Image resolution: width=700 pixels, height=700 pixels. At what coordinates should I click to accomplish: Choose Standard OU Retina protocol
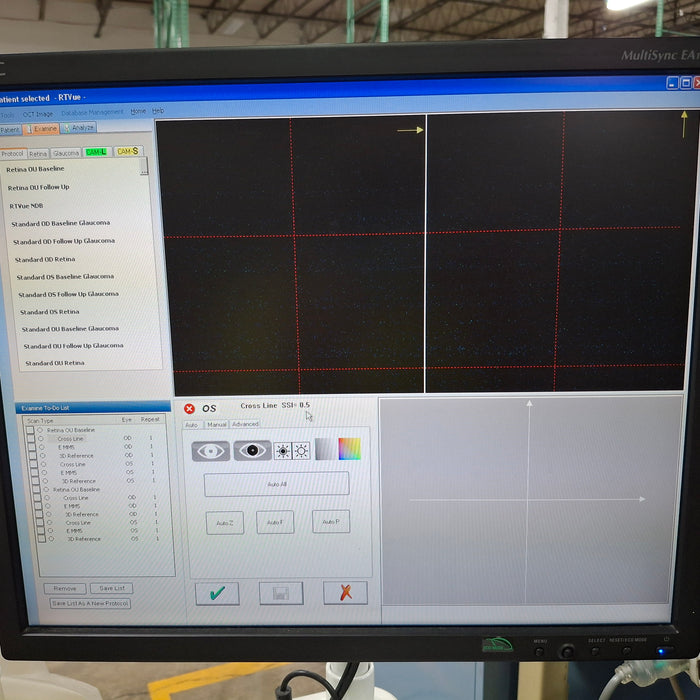pyautogui.click(x=55, y=363)
